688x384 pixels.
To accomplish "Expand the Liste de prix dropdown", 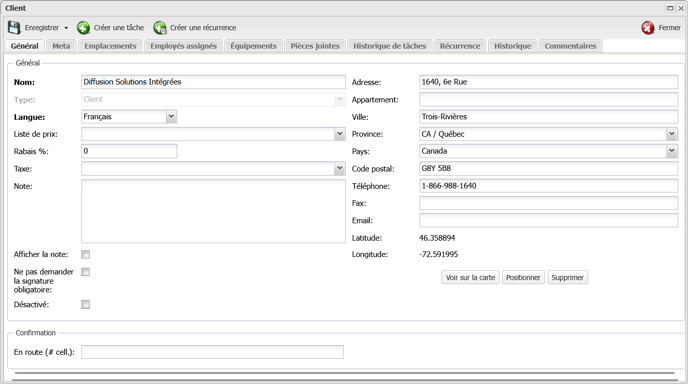I will pos(340,134).
